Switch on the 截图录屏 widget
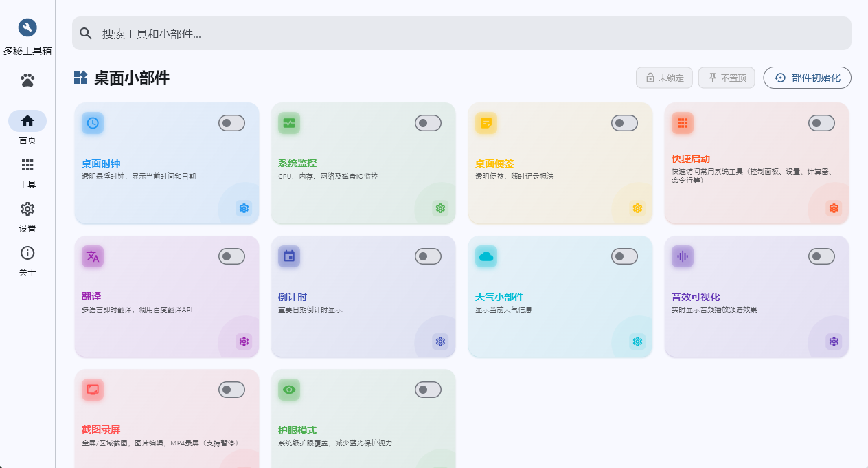The width and height of the screenshot is (868, 468). [x=232, y=390]
